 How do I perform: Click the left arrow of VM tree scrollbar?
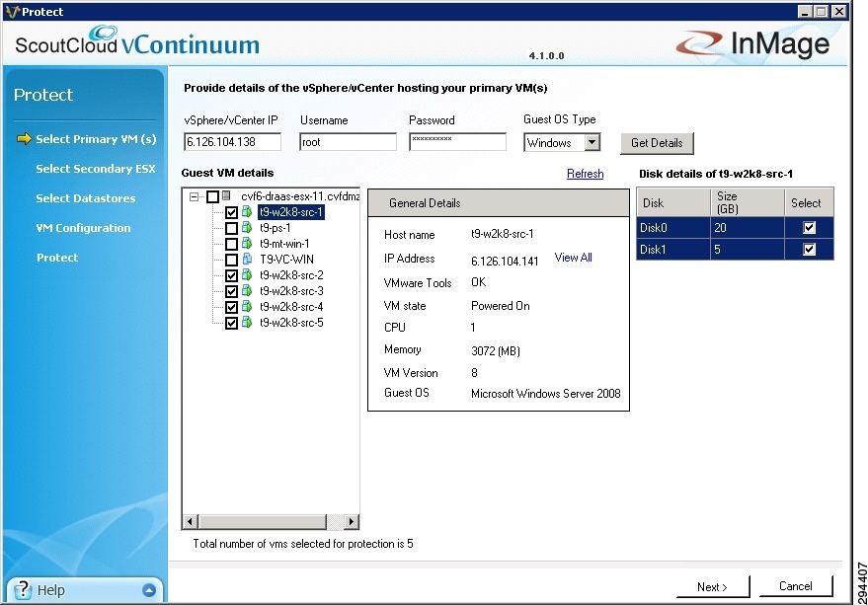pyautogui.click(x=191, y=521)
